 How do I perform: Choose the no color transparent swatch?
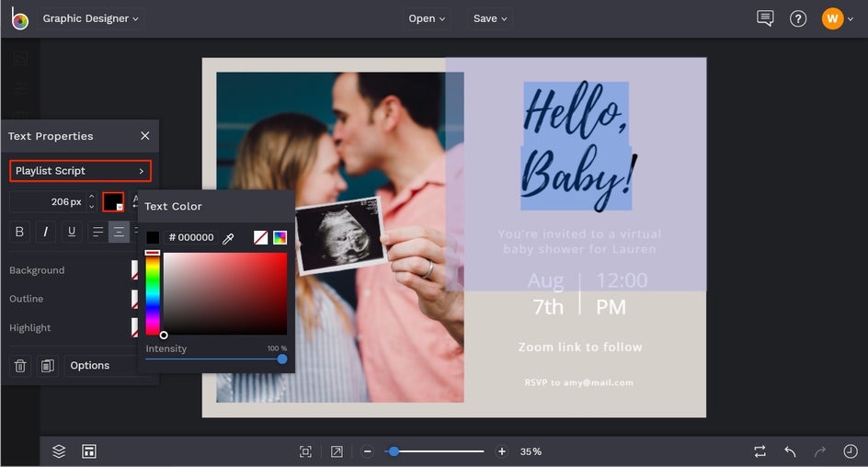click(x=261, y=237)
